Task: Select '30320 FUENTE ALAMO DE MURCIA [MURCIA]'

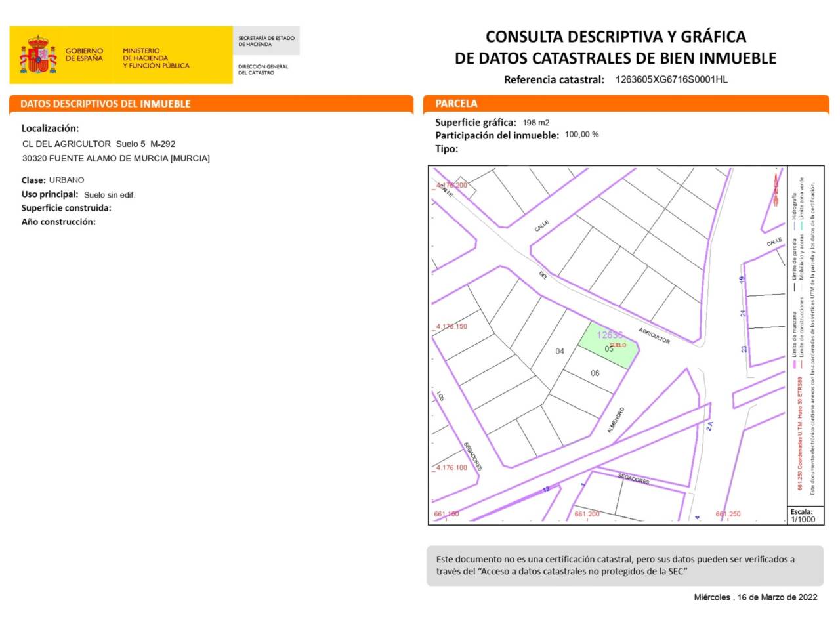Action: (x=116, y=158)
